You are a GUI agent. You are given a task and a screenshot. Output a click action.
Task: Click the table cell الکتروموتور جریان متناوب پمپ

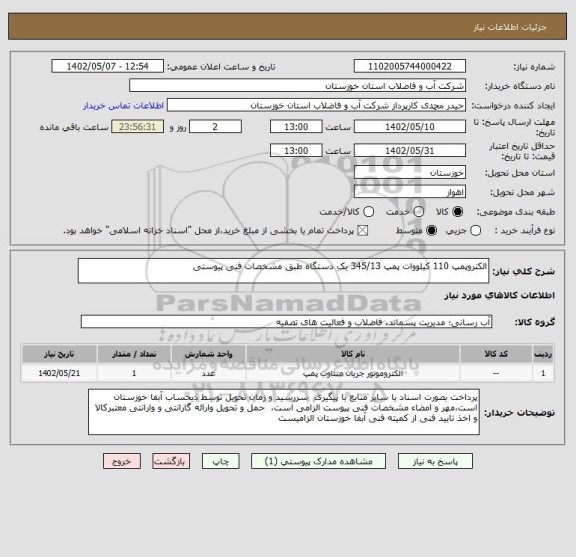point(353,373)
